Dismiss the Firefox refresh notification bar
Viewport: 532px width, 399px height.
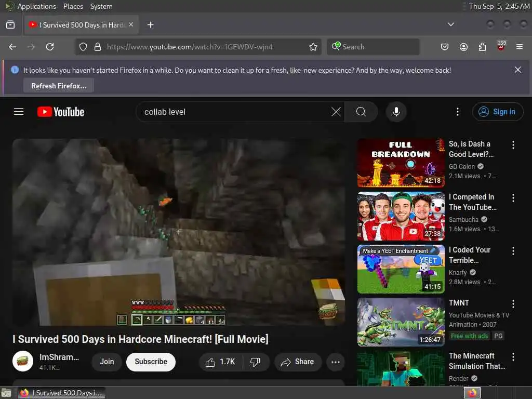click(518, 70)
